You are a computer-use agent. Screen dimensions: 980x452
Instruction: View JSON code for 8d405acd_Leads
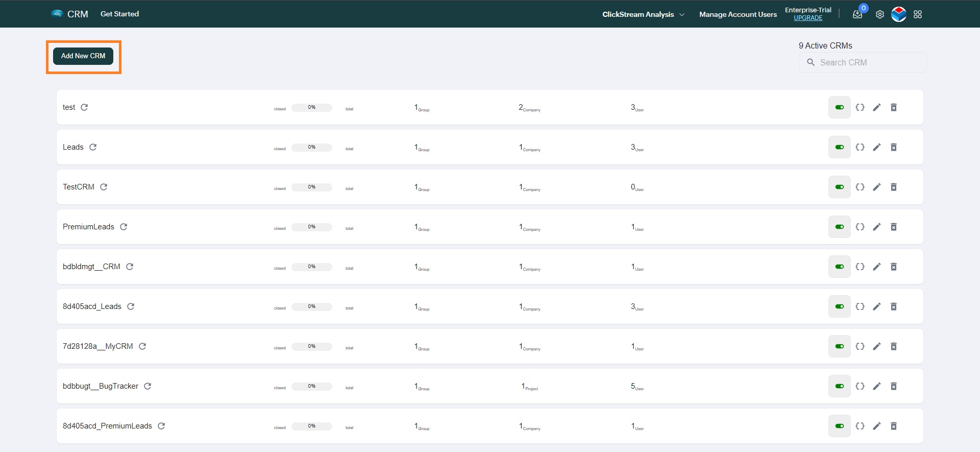[860, 306]
